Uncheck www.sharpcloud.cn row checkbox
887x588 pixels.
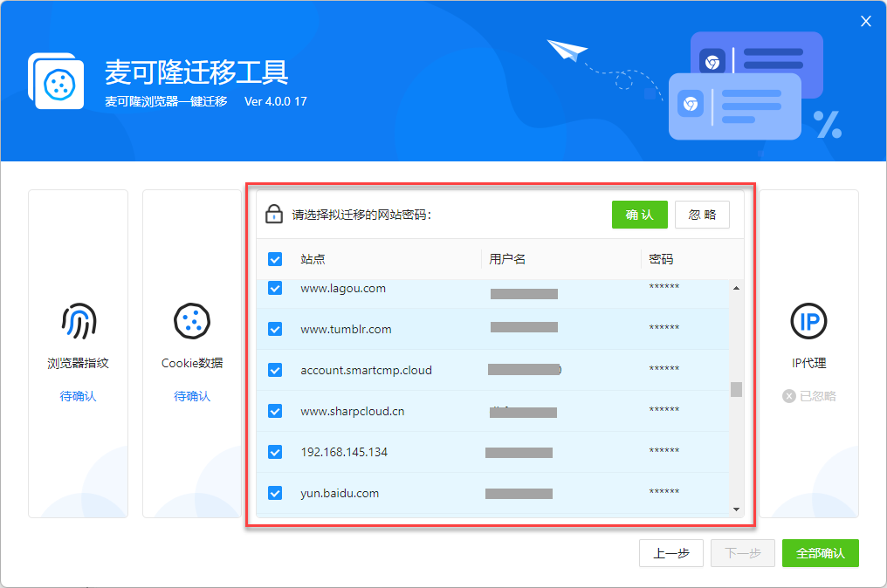point(275,411)
